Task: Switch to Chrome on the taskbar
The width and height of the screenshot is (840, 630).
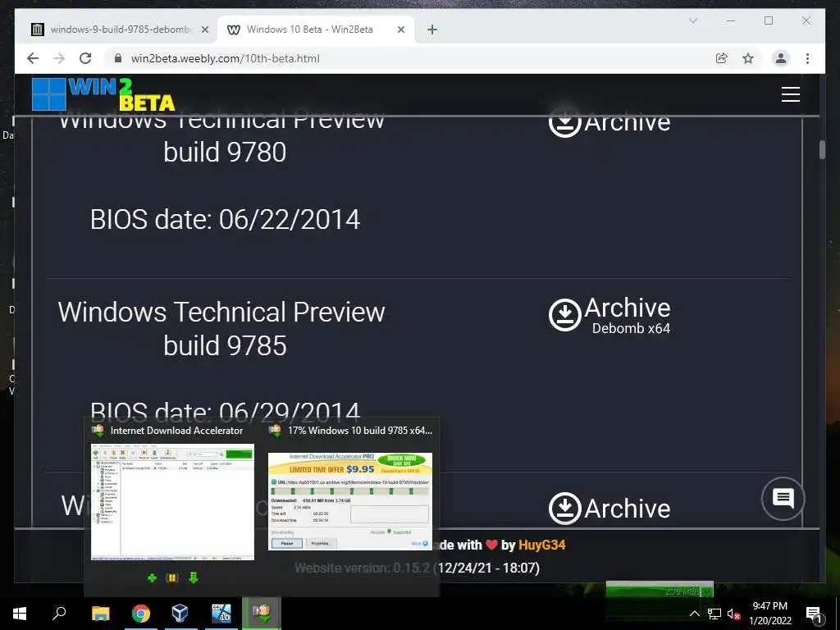Action: (140, 614)
